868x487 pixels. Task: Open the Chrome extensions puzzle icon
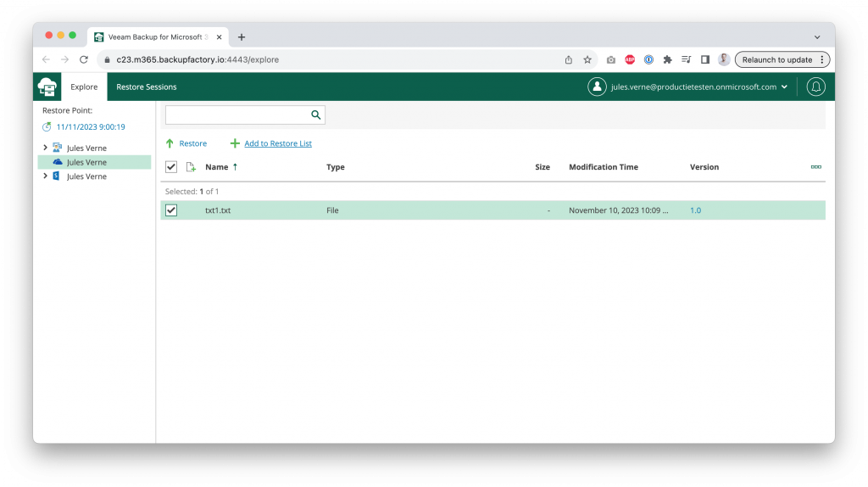point(667,60)
